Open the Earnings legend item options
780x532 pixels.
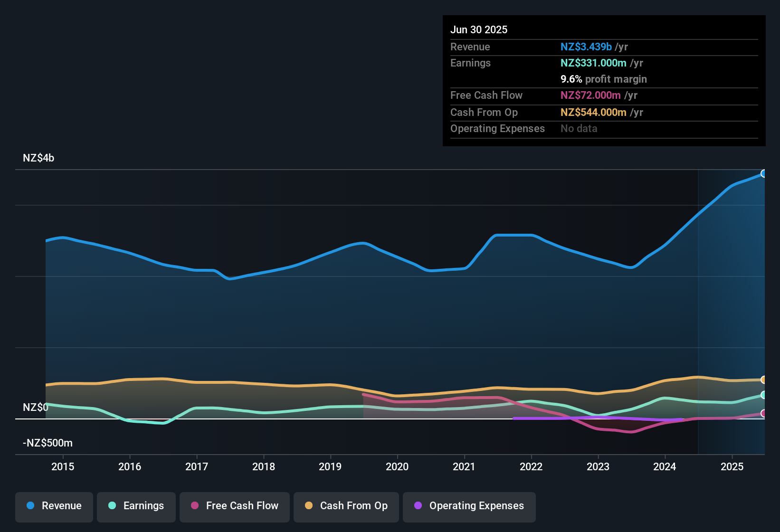click(136, 506)
